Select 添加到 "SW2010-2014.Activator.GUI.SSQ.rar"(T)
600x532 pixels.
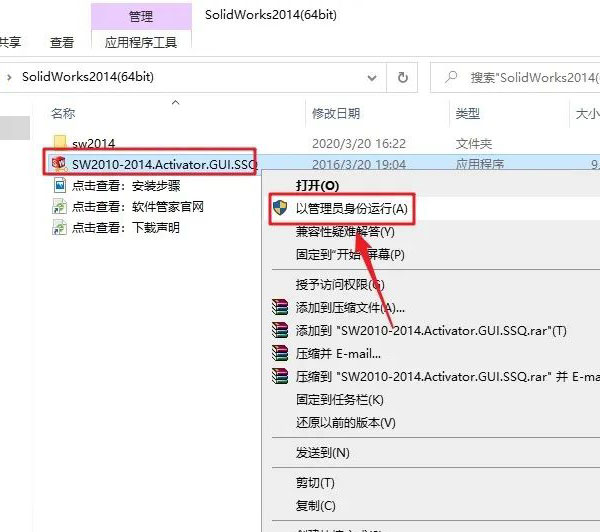pos(431,330)
